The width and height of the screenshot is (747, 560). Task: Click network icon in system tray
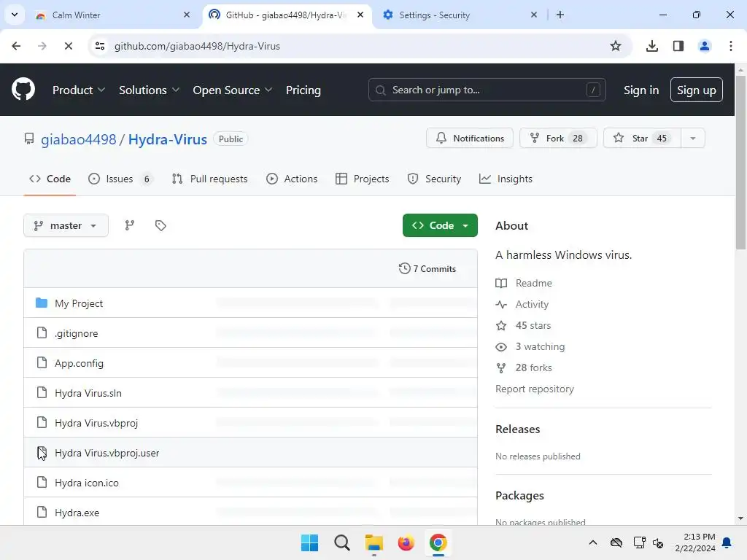pos(639,542)
